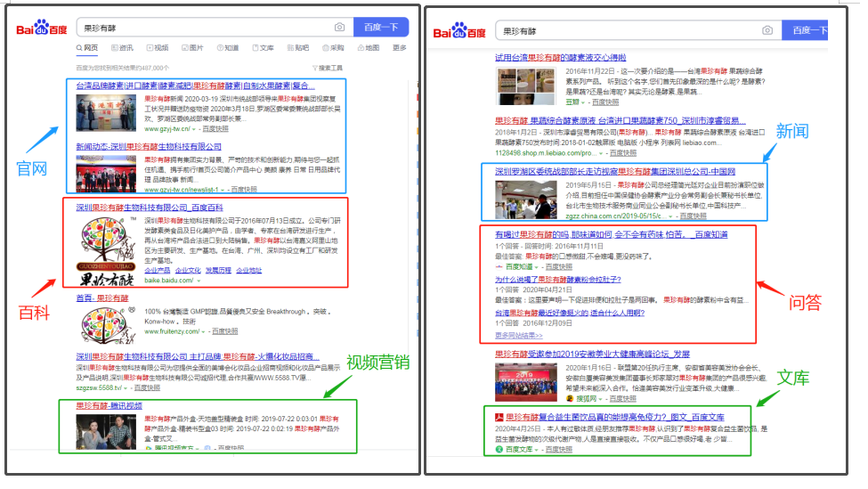
Task: Open 深圳果珍有酵生物科技有限公司_百度百科 link
Action: point(150,208)
